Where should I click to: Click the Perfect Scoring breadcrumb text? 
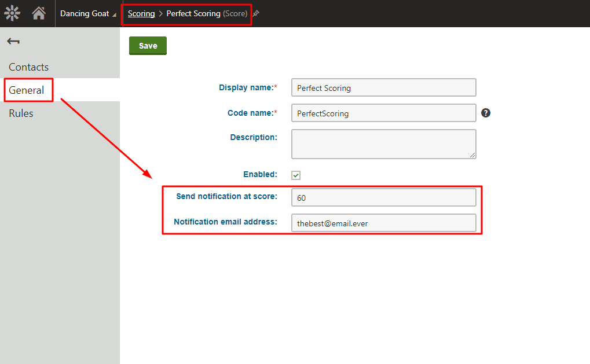point(193,13)
